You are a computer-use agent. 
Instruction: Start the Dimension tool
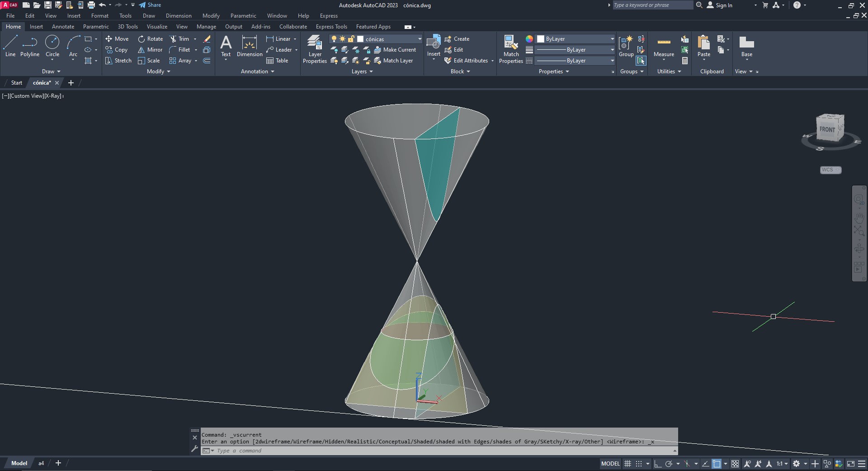click(250, 46)
